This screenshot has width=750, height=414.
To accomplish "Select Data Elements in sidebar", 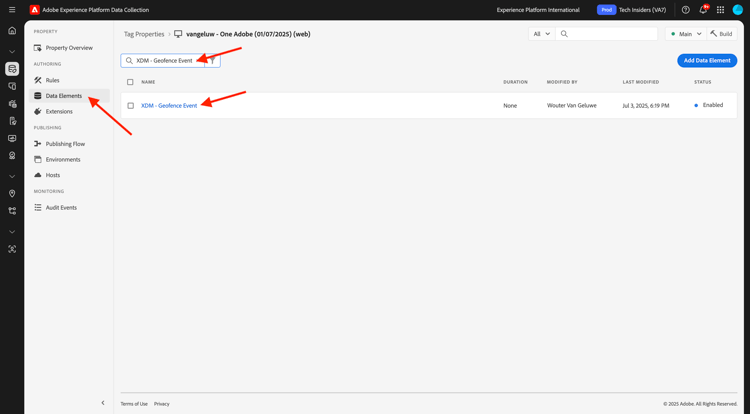I will (x=69, y=96).
